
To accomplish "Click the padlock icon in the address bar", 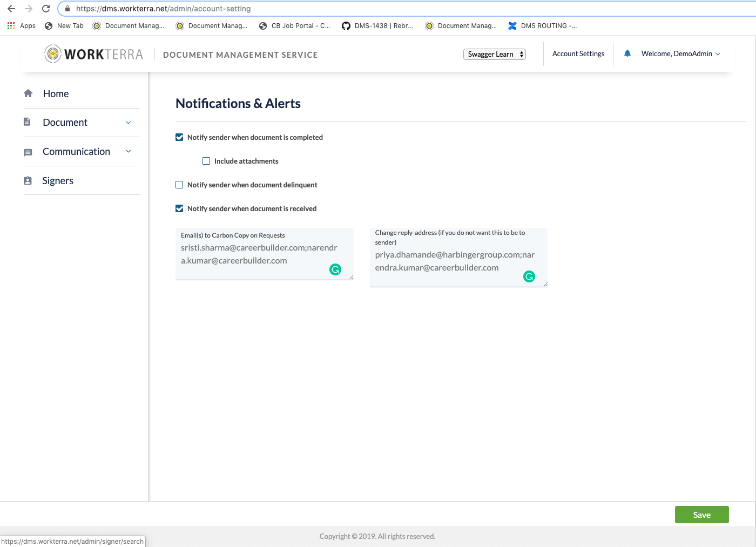I will pos(67,9).
